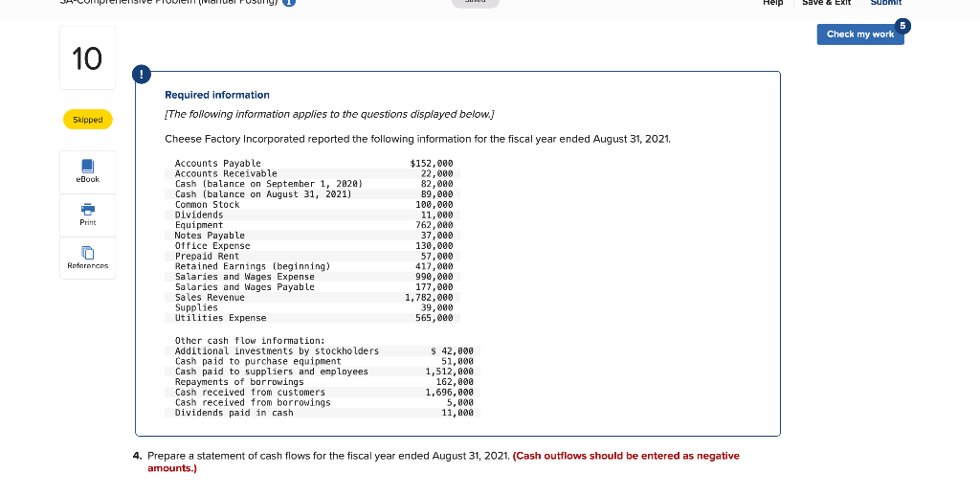Click the 762,000 Equipment value

(434, 225)
